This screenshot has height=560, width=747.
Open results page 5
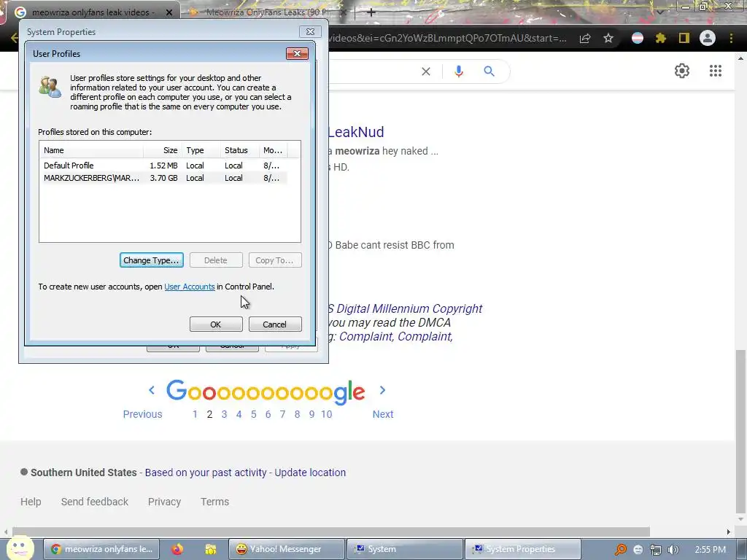[253, 414]
